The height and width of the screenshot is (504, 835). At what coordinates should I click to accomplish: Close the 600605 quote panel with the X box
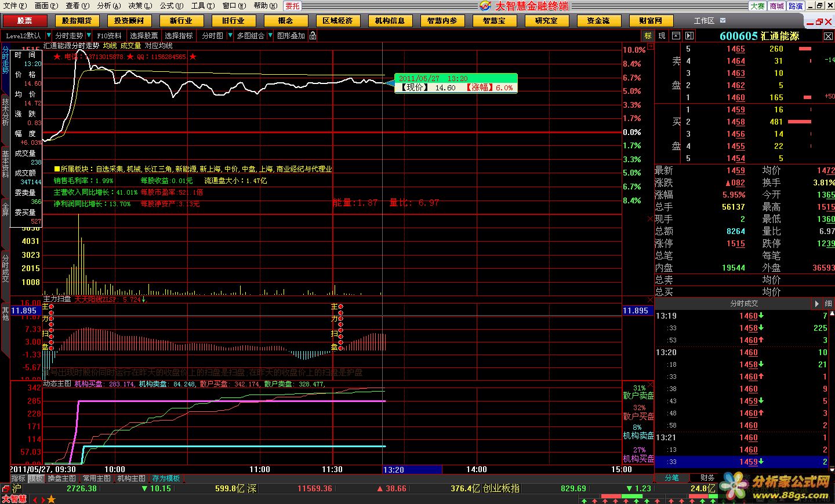[x=828, y=36]
